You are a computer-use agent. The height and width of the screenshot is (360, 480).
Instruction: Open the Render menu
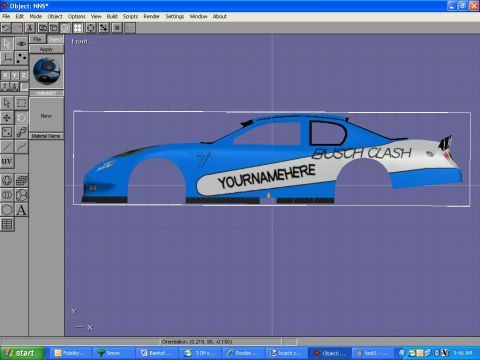click(151, 16)
